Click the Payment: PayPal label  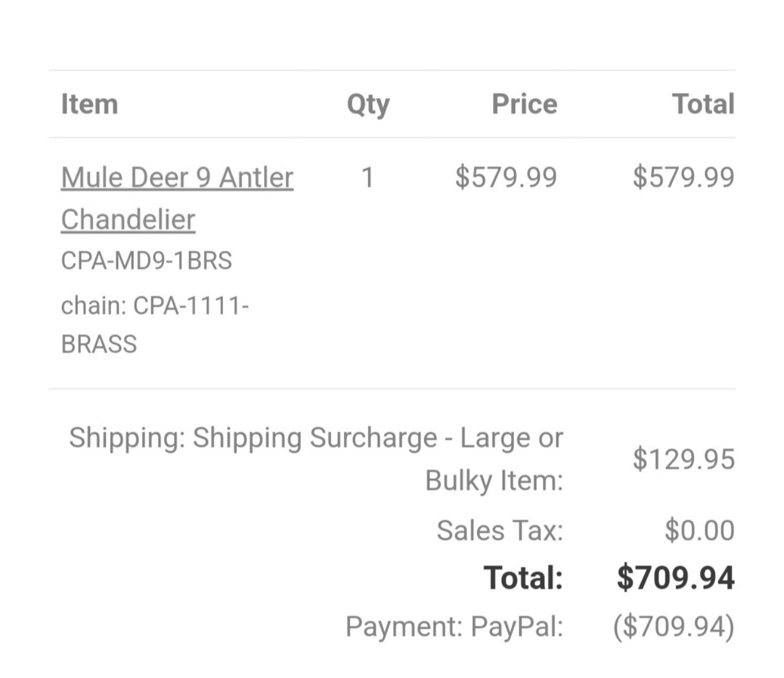tap(454, 626)
